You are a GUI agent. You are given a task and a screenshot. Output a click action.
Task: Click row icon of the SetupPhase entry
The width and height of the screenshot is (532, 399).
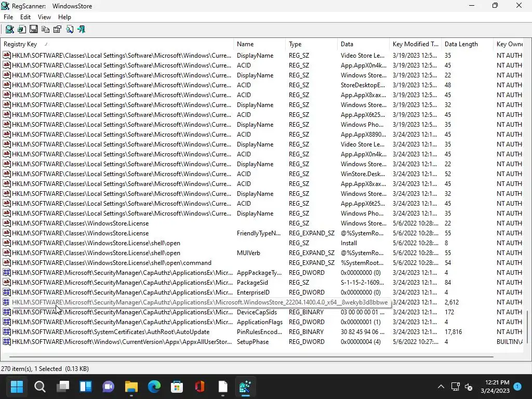coord(6,342)
